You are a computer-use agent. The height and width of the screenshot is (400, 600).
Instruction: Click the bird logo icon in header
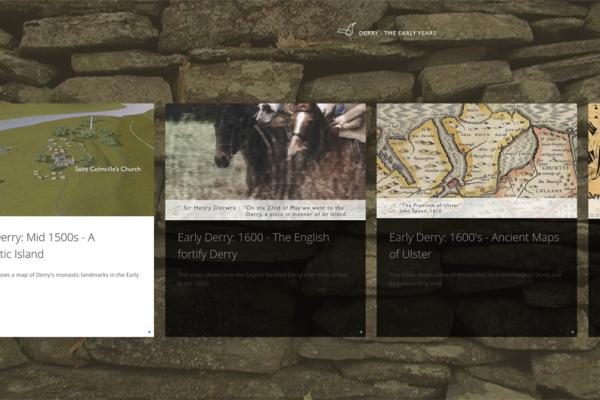[346, 30]
